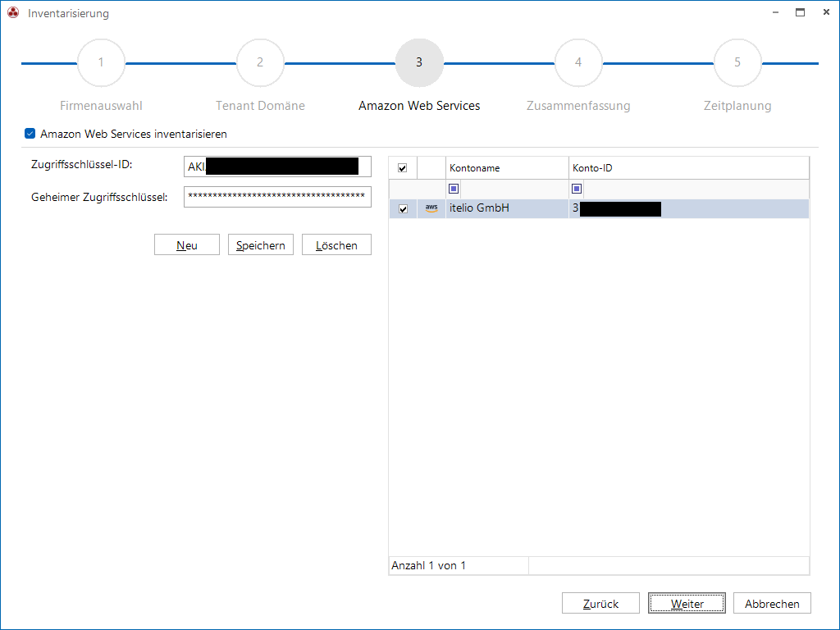This screenshot has height=630, width=840.
Task: Focus the Zugriffsschlüssel-ID input field
Action: [x=277, y=167]
